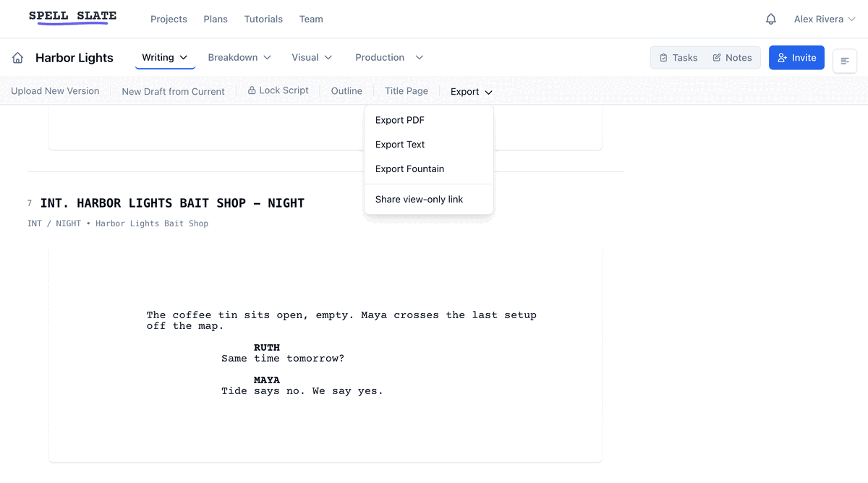
Task: Click the lock icon on Lock Script
Action: click(252, 90)
